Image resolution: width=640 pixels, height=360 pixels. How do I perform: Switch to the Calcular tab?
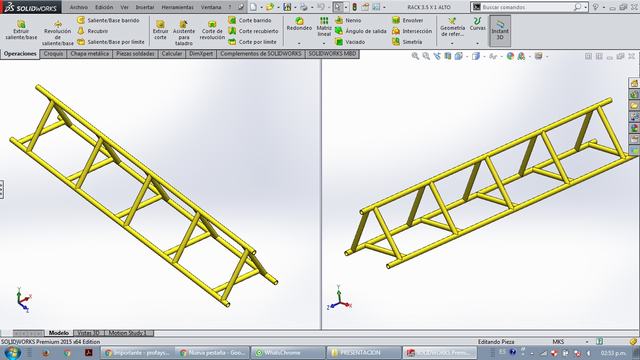(172, 54)
